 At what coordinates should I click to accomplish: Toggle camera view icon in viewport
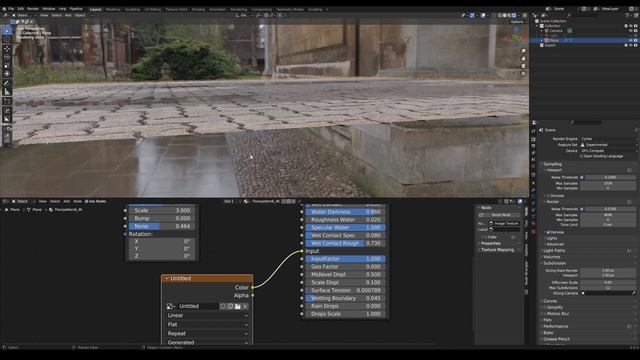523,66
